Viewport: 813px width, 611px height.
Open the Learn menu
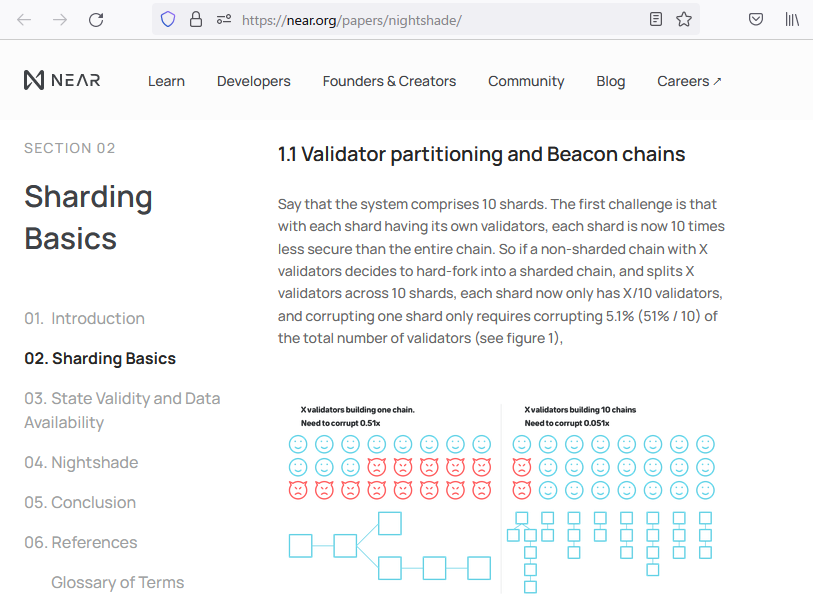click(x=166, y=81)
